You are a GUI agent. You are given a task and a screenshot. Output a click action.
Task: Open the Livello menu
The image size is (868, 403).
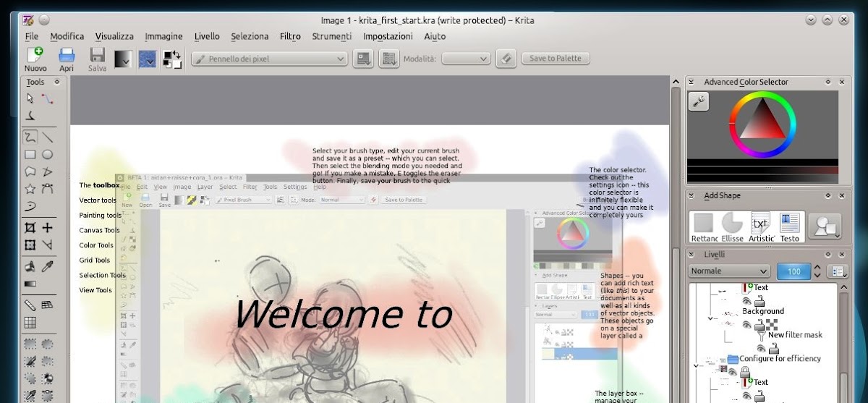coord(207,36)
